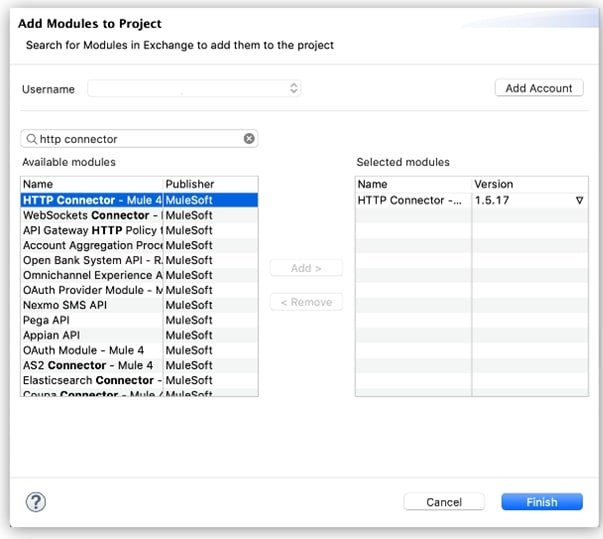Expand the version dropdown for 1.5.17
The height and width of the screenshot is (539, 603).
[x=579, y=200]
